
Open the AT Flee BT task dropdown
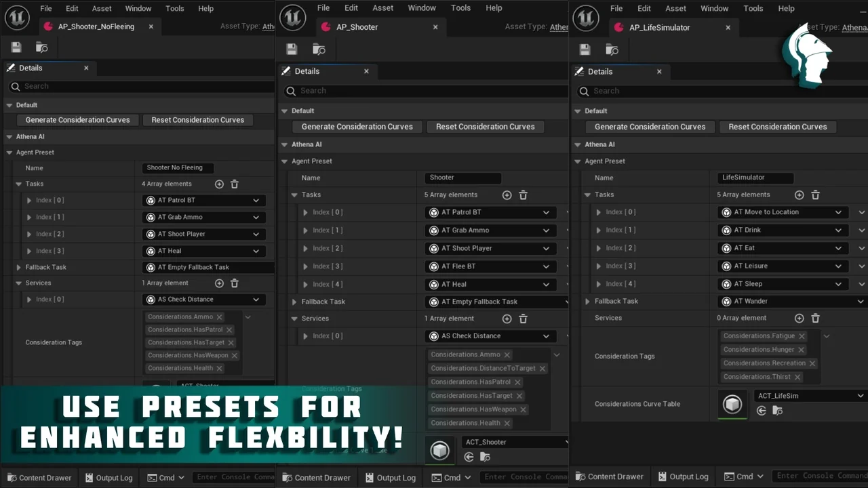pyautogui.click(x=546, y=266)
